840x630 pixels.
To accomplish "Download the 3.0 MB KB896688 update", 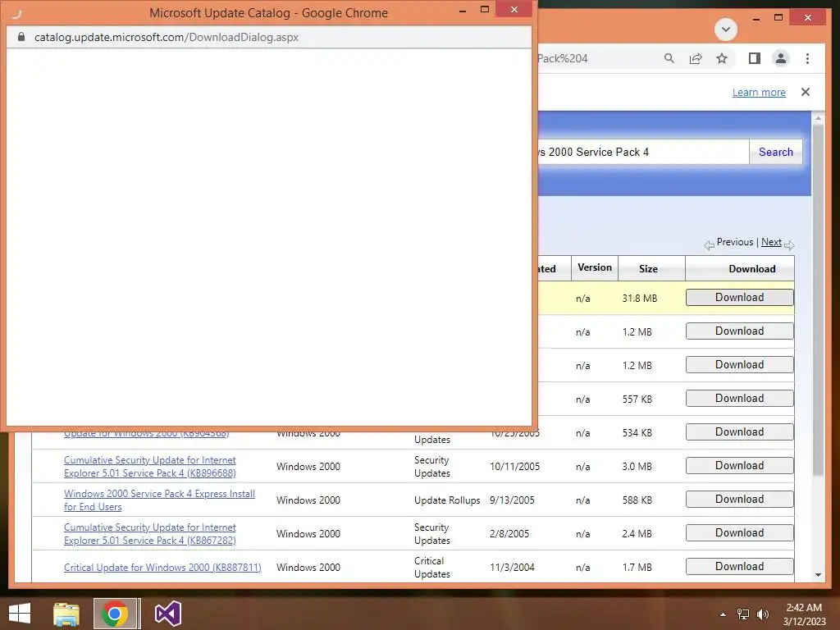I will point(739,466).
